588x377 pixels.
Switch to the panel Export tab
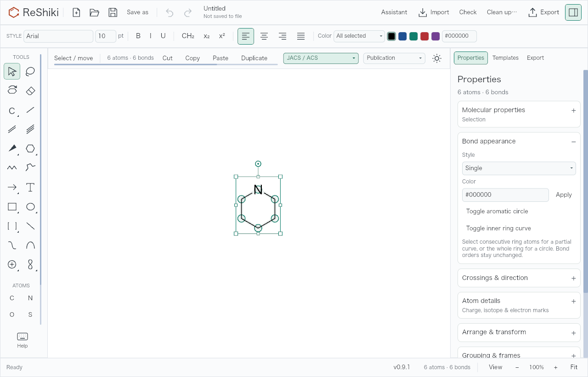pyautogui.click(x=535, y=58)
